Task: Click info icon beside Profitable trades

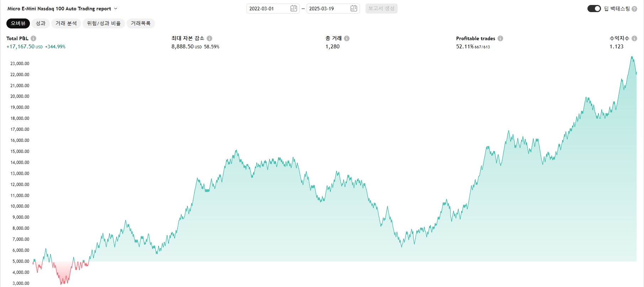Action: (500, 38)
